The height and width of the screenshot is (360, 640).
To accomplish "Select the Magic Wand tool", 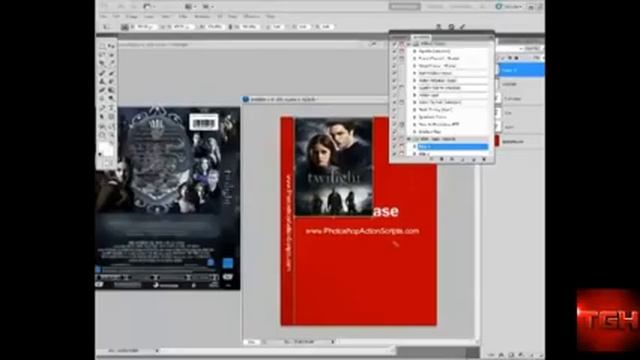I will 111,55.
